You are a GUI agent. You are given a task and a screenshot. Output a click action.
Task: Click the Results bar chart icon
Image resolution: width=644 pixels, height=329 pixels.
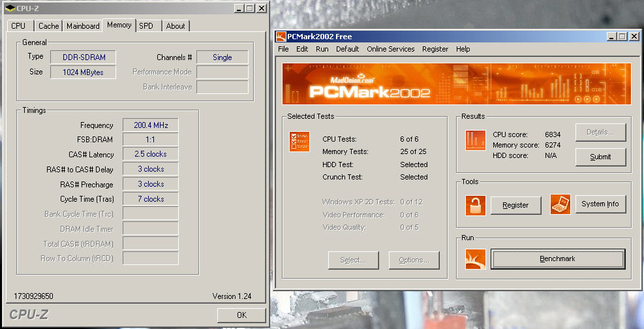(x=476, y=140)
